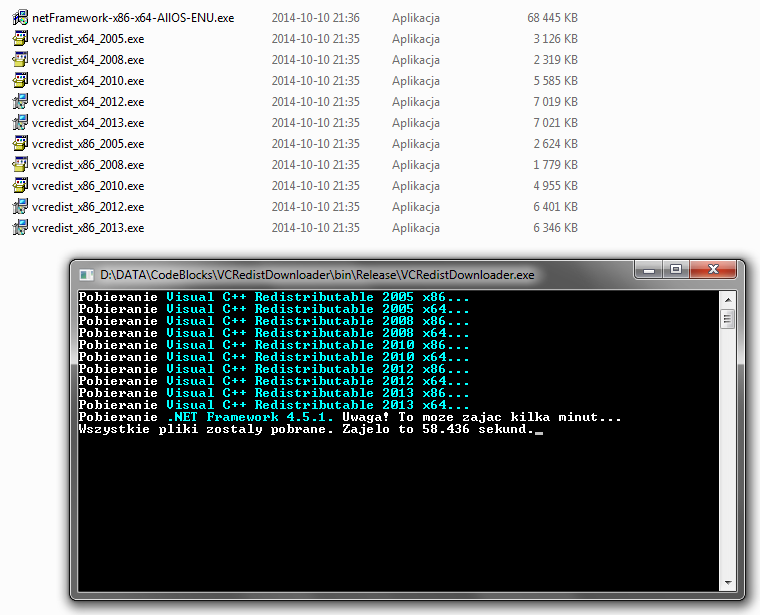Click the vcredist_x86_2010.exe file icon

point(20,186)
